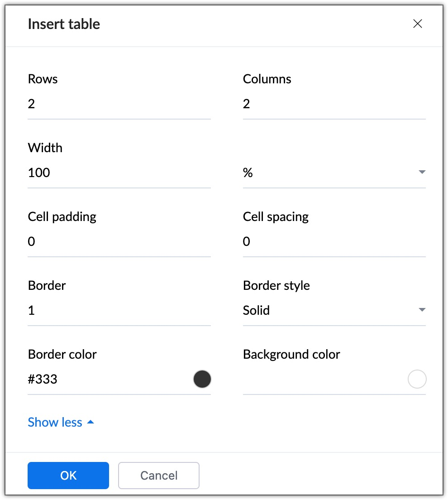Click the Background color text field
Screen dimensions: 448x500
324,380
